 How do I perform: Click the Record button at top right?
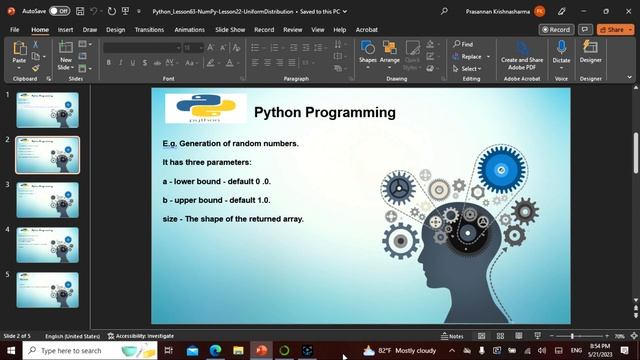pos(556,29)
